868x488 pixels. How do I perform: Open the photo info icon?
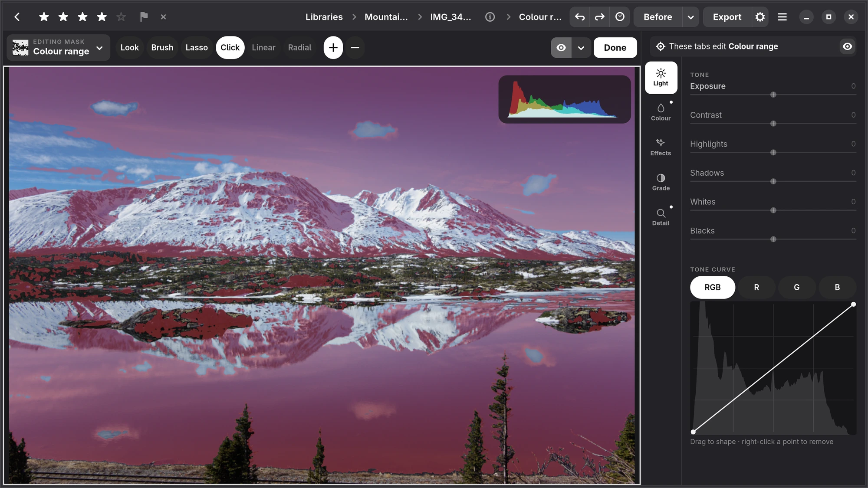(490, 17)
